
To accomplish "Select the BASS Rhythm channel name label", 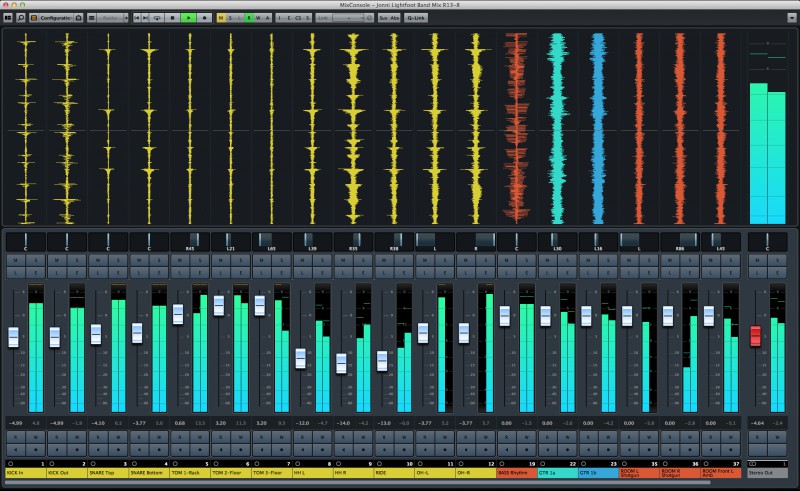I will click(x=516, y=473).
